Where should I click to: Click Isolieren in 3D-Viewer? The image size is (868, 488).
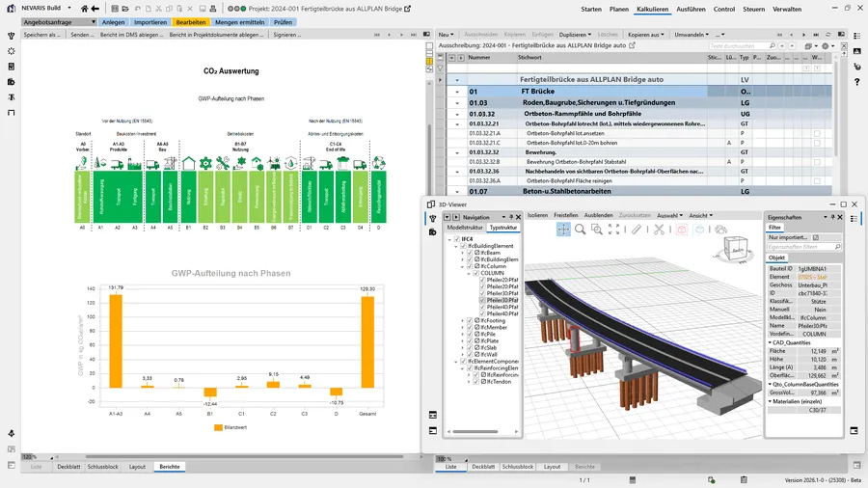(537, 215)
